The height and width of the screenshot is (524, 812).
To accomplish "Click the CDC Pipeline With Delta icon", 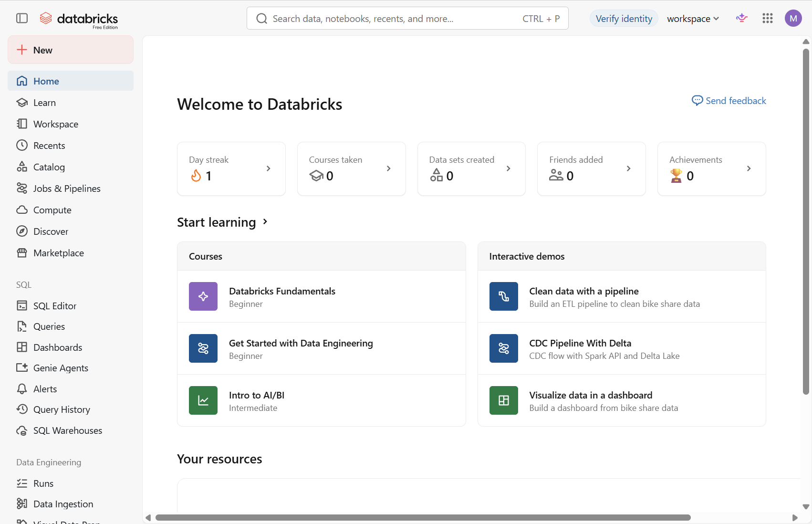I will 504,348.
